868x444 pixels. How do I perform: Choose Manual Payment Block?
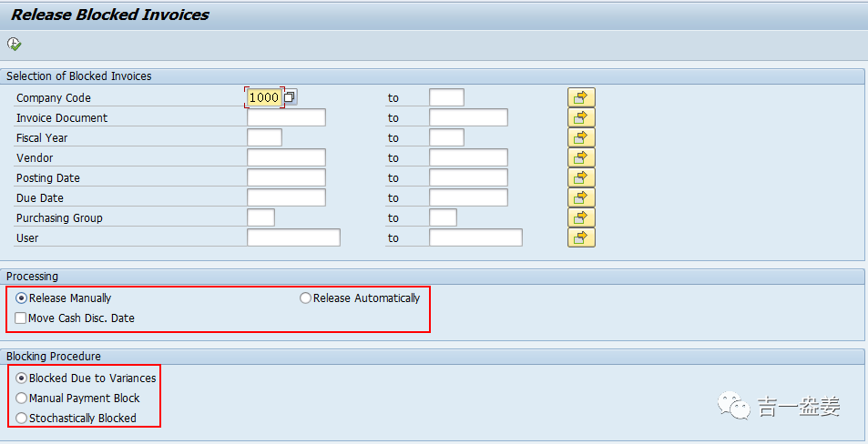click(x=21, y=399)
